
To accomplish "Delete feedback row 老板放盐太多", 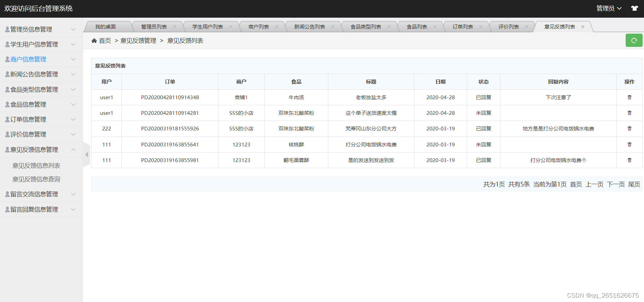I will [629, 97].
